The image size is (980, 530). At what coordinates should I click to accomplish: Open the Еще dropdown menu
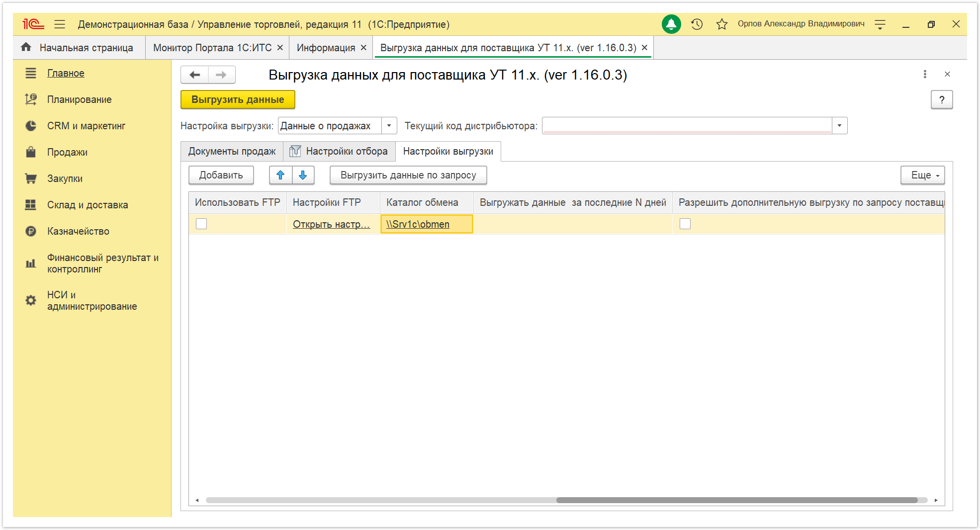(x=923, y=175)
